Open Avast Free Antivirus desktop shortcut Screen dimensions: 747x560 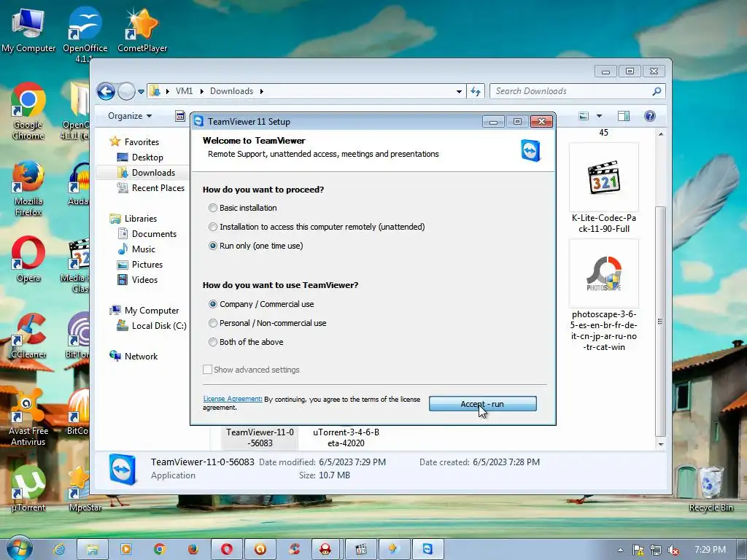coord(28,417)
